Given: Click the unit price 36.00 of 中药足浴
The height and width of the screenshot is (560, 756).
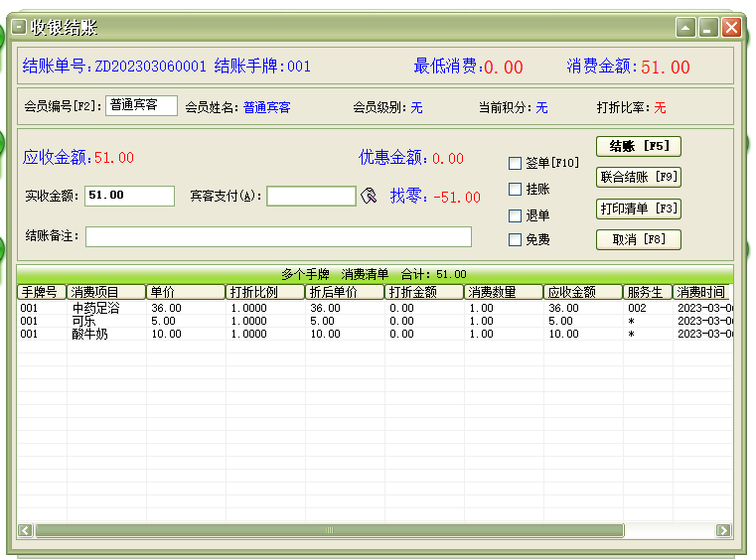Looking at the screenshot, I should [166, 308].
